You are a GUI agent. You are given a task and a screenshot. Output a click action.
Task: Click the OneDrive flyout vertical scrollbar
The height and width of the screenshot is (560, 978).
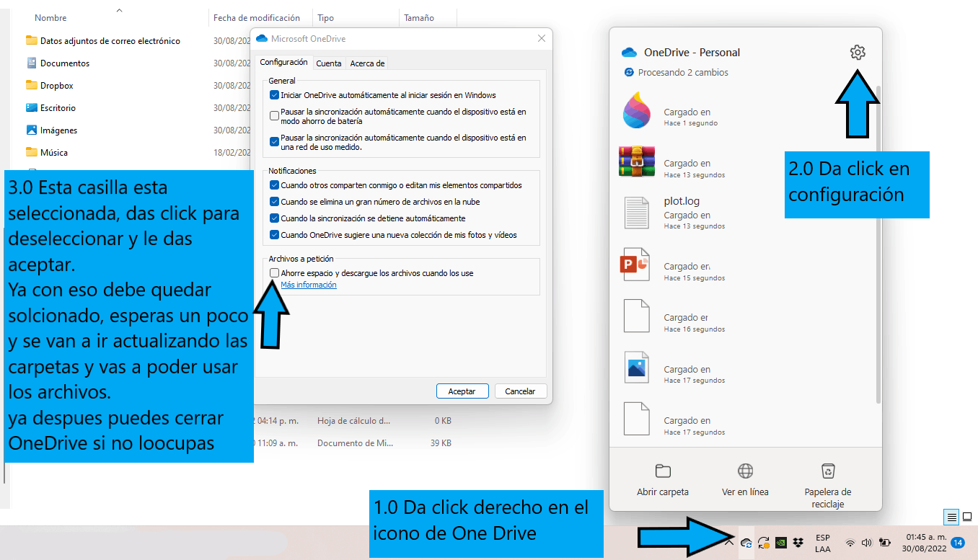pos(878,245)
